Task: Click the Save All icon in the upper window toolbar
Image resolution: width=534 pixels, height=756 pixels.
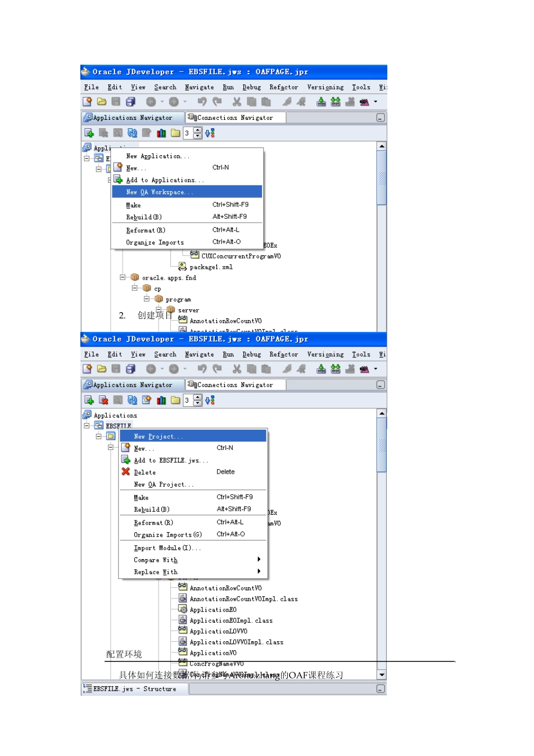Action: [131, 102]
